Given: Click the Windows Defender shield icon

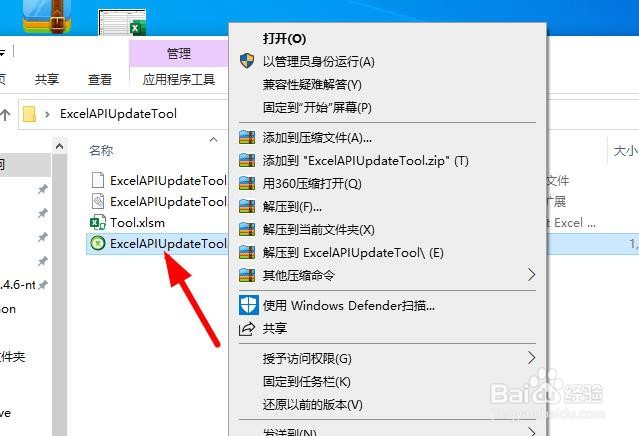Looking at the screenshot, I should (x=249, y=305).
